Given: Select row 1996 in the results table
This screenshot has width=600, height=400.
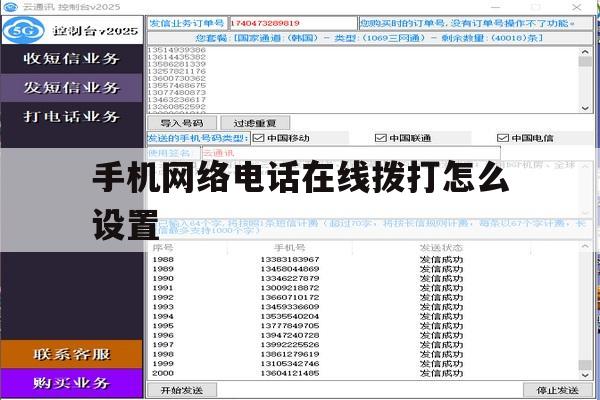Looking at the screenshot, I should click(x=363, y=335).
